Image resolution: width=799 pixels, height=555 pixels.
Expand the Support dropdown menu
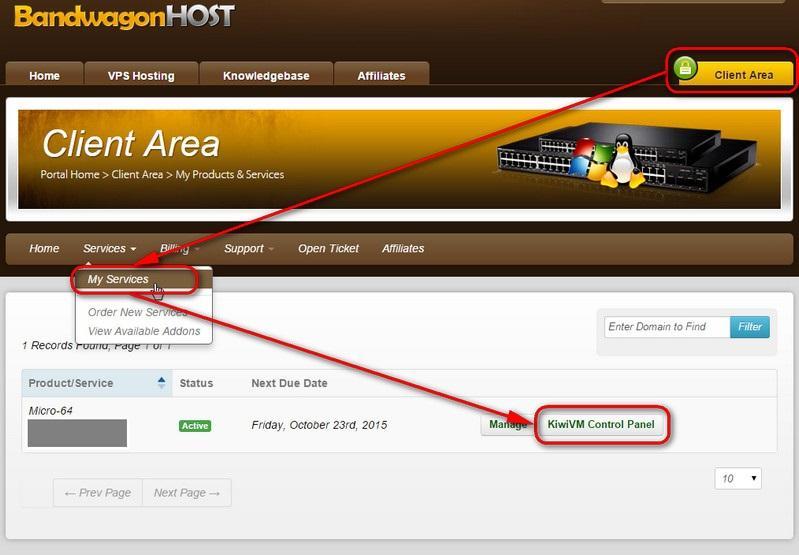click(249, 248)
